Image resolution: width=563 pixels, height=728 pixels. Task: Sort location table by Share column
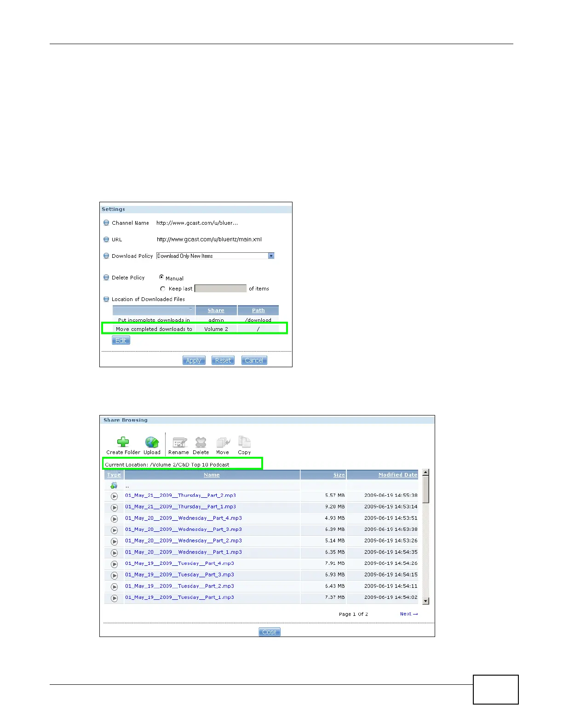pyautogui.click(x=216, y=310)
